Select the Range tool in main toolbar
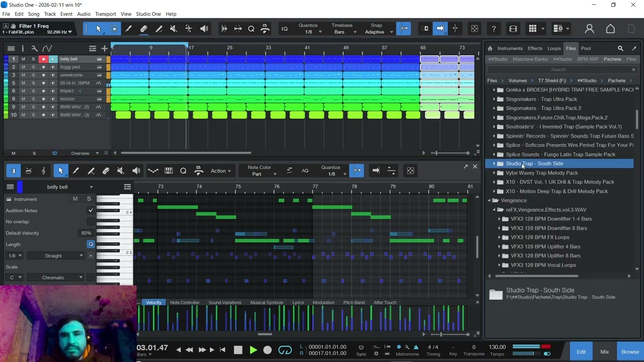The width and height of the screenshot is (644, 362). tap(114, 29)
